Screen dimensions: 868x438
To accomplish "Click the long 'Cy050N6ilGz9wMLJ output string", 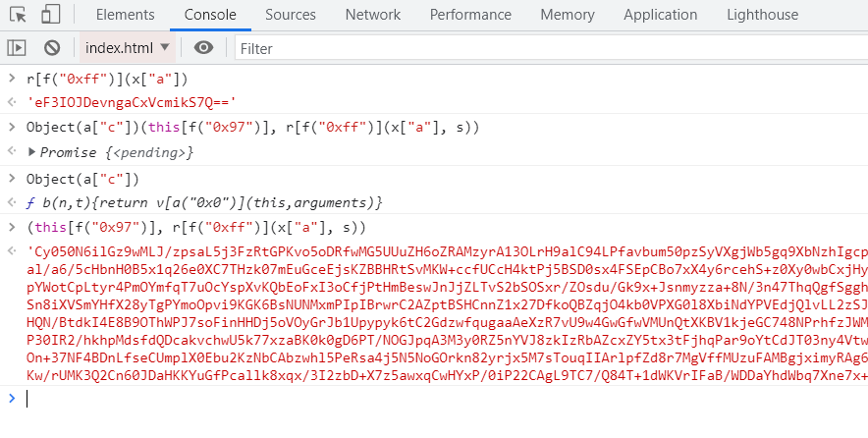I will point(447,313).
